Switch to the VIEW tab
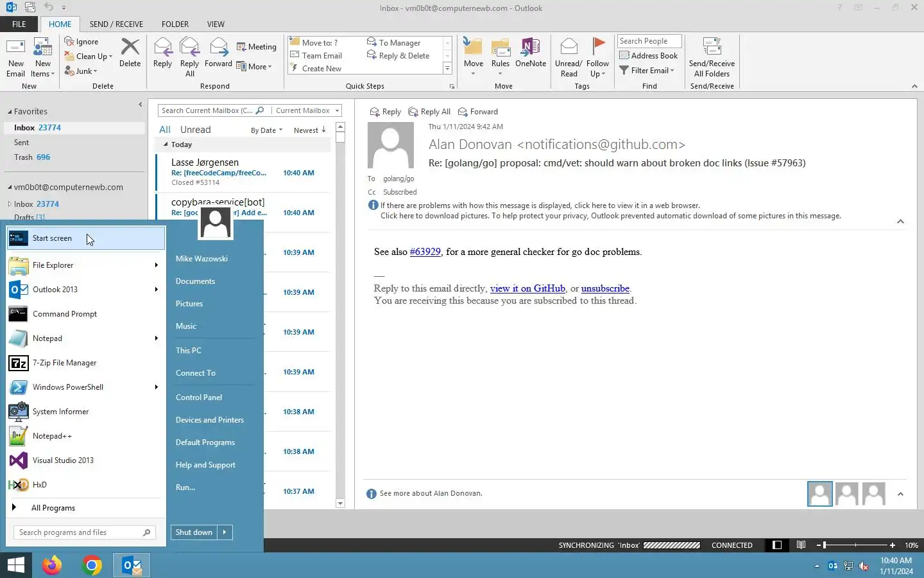This screenshot has height=578, width=924. 216,24
